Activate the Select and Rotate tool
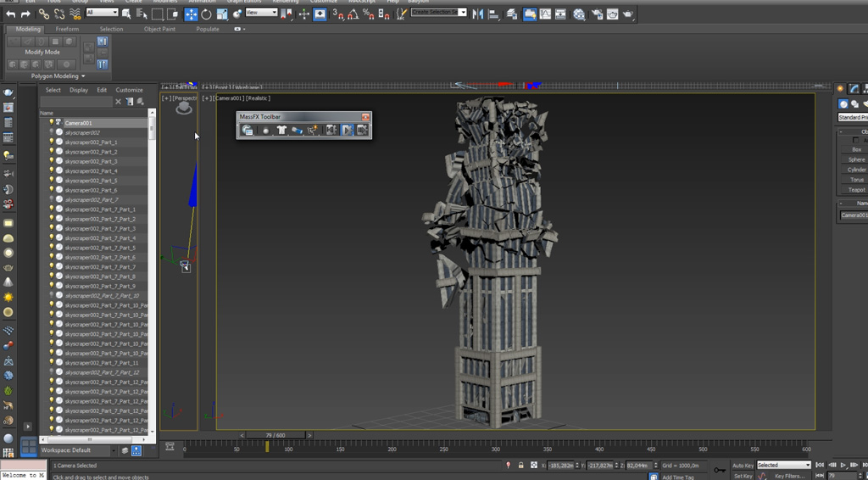 [x=206, y=14]
